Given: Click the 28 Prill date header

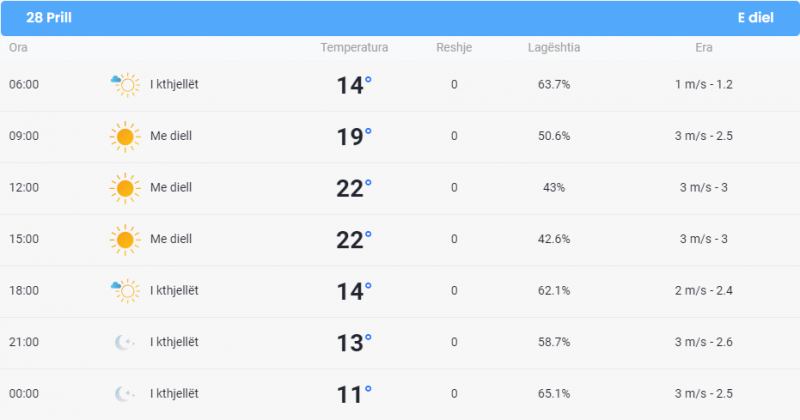Looking at the screenshot, I should pos(49,18).
